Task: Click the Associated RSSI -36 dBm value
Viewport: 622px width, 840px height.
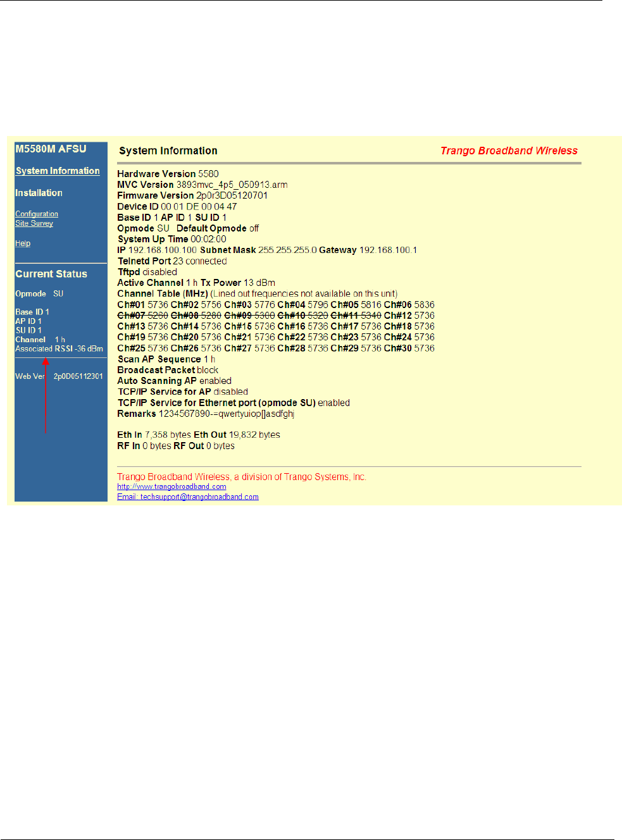Action: tap(59, 349)
